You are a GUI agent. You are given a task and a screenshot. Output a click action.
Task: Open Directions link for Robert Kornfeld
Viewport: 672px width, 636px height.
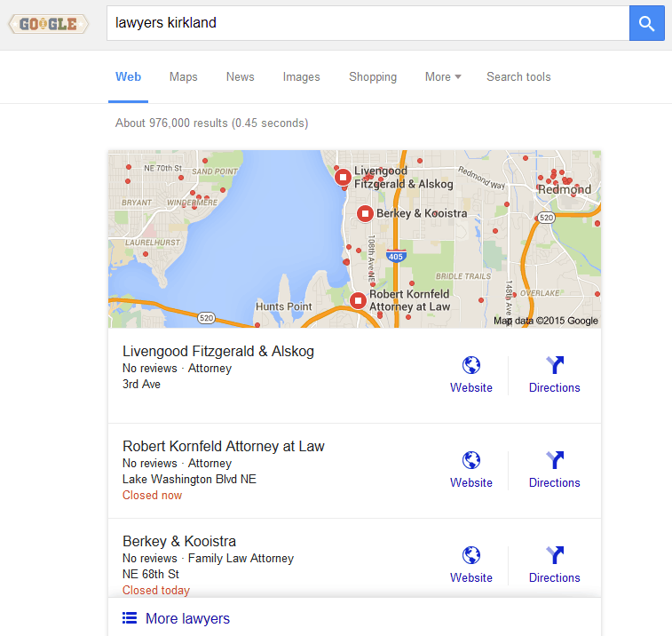click(555, 483)
